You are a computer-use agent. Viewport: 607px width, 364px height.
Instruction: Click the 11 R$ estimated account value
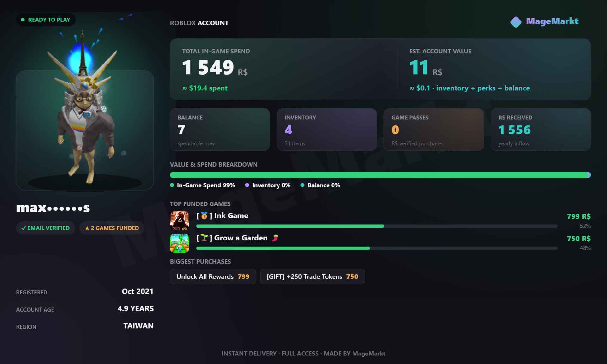(426, 68)
